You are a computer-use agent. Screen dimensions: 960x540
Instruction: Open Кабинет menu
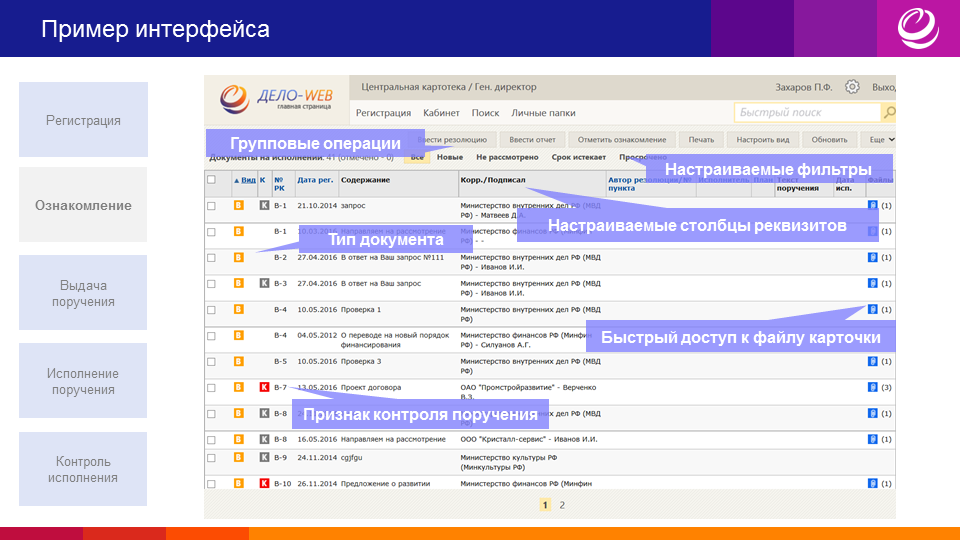coord(441,113)
